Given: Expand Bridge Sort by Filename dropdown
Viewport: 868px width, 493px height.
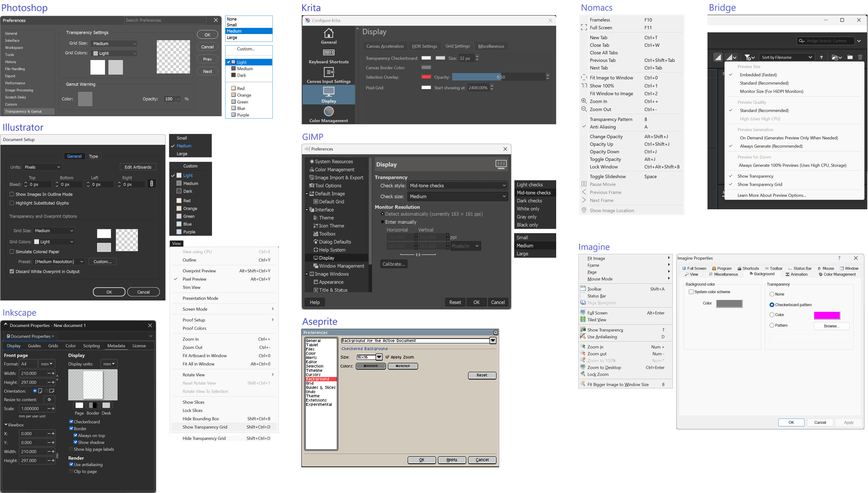Looking at the screenshot, I should [786, 57].
